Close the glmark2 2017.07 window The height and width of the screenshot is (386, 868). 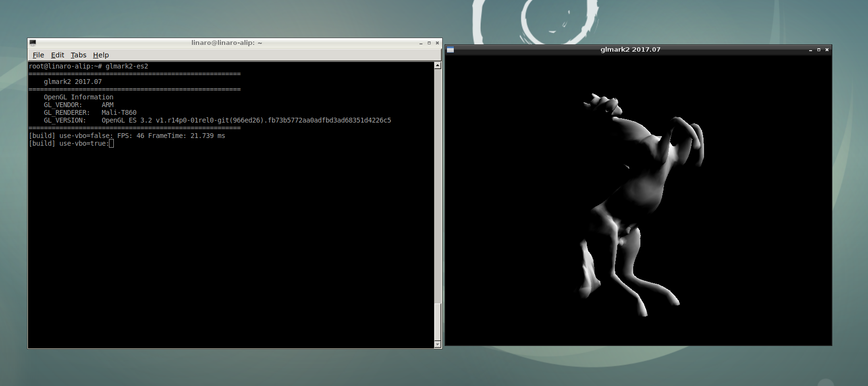pyautogui.click(x=827, y=50)
